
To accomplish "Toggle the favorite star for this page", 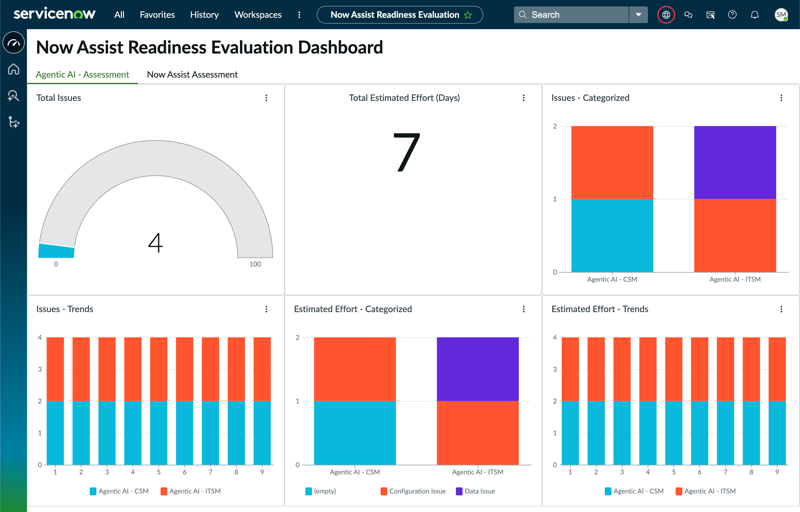I will click(468, 15).
